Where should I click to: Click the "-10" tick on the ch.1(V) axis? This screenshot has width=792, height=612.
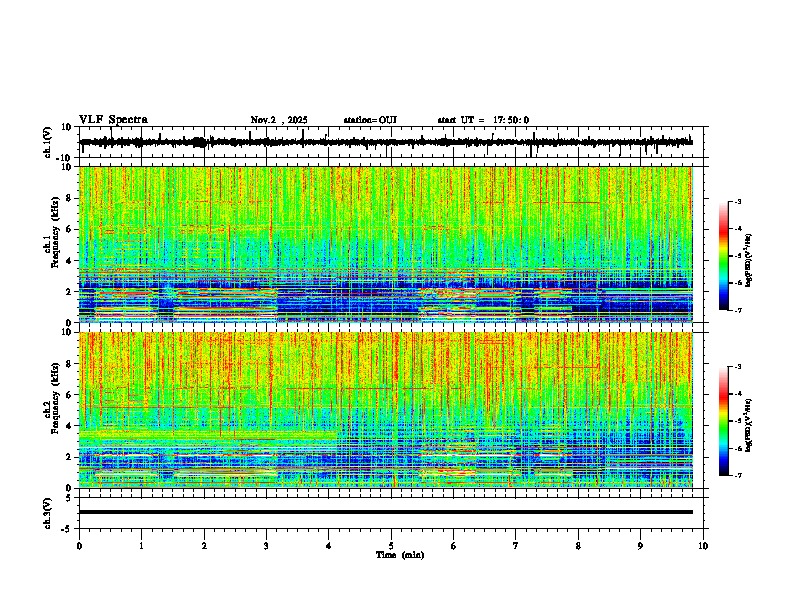click(65, 158)
